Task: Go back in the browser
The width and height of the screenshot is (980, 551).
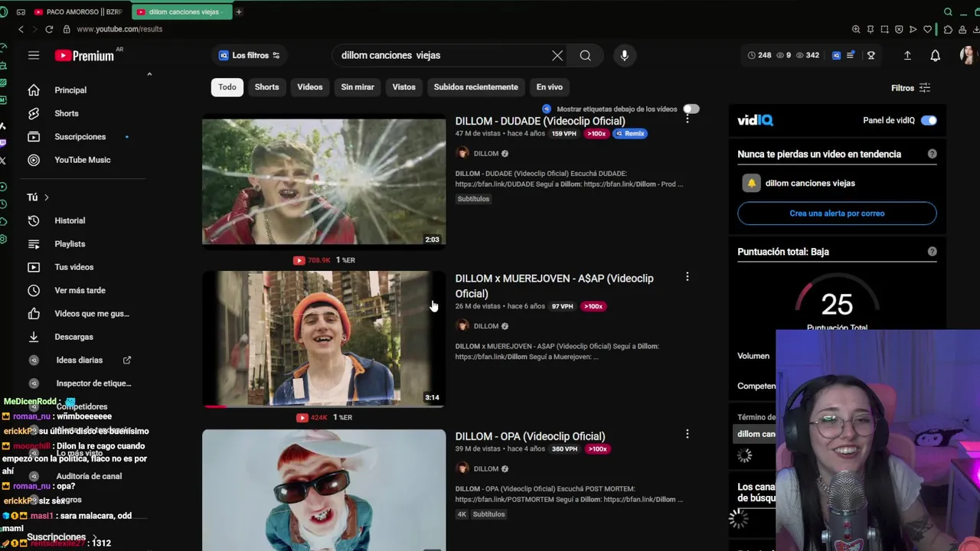Action: [21, 29]
